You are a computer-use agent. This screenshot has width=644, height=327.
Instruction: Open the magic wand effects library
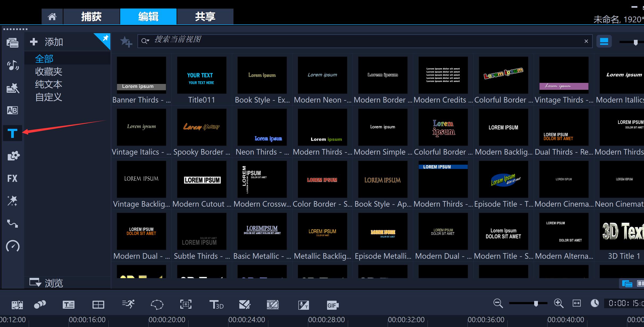(12, 201)
